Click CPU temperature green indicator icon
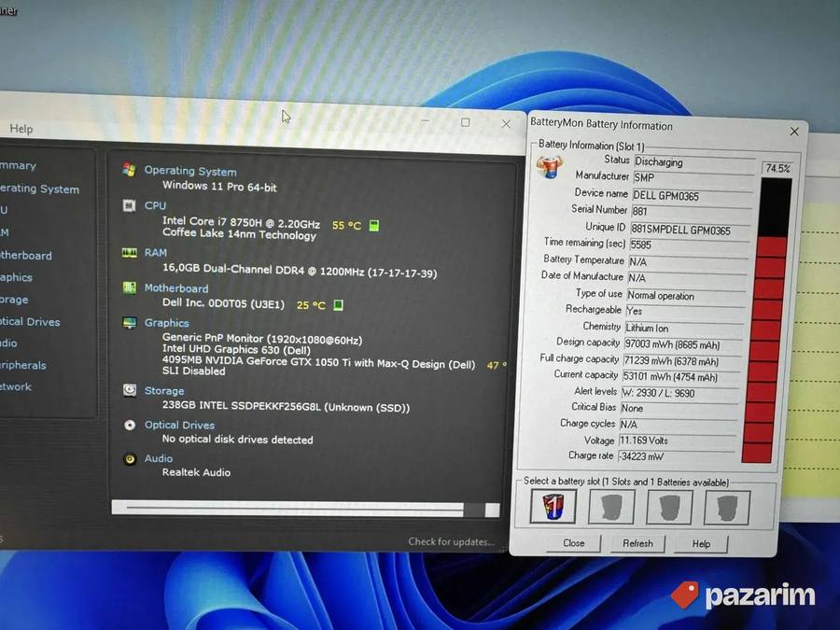This screenshot has height=630, width=840. (374, 226)
